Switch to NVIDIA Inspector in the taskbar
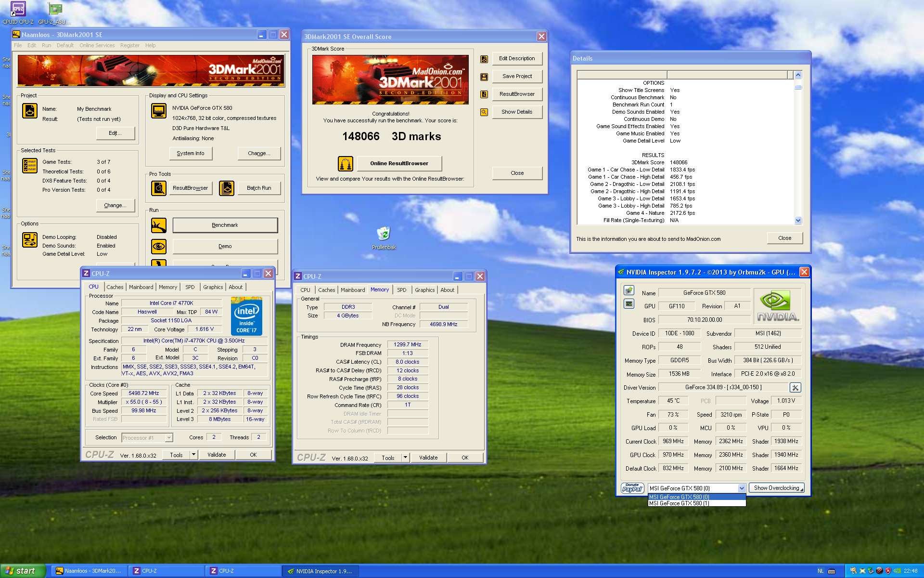This screenshot has width=924, height=578. (x=320, y=571)
